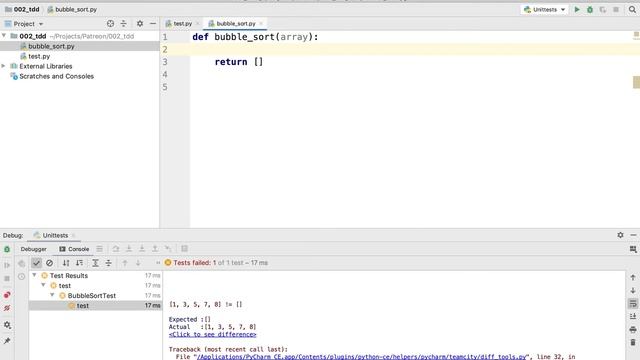This screenshot has width=640, height=360.
Task: Run the Unittests configuration
Action: pyautogui.click(x=577, y=9)
